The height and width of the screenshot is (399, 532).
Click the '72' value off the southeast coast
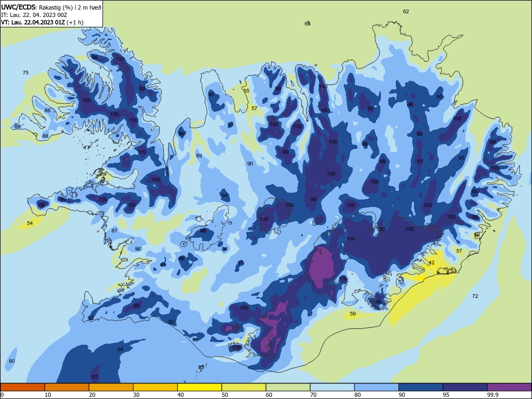pyautogui.click(x=475, y=296)
